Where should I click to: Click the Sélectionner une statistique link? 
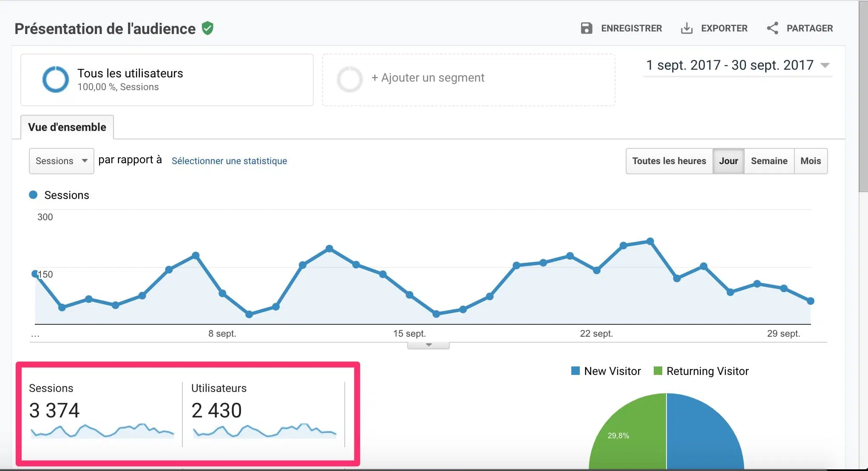pos(229,161)
